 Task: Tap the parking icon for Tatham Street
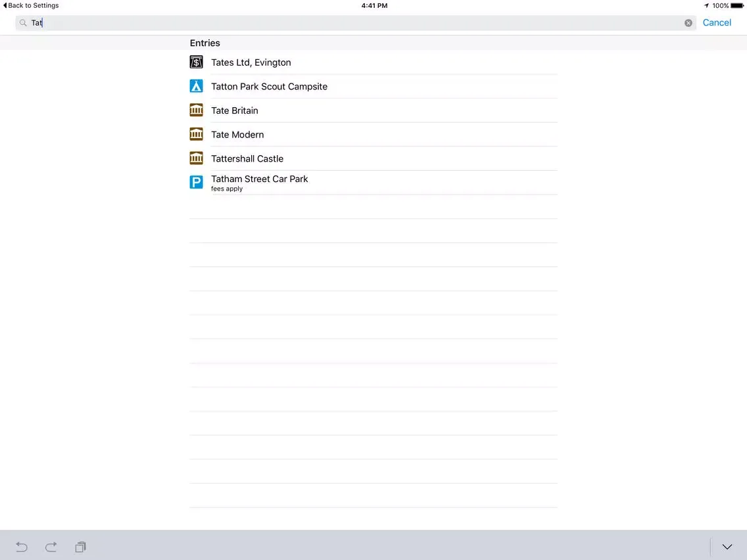(196, 182)
